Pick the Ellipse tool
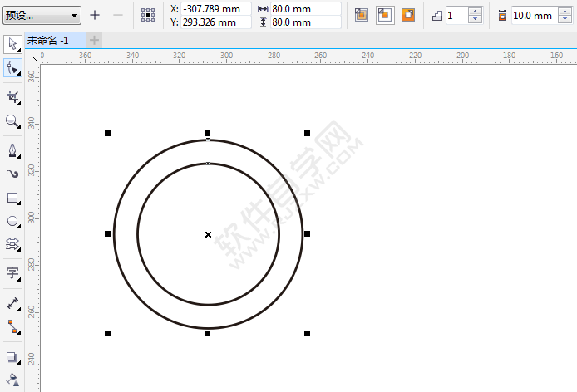This screenshot has width=577, height=392. point(12,222)
